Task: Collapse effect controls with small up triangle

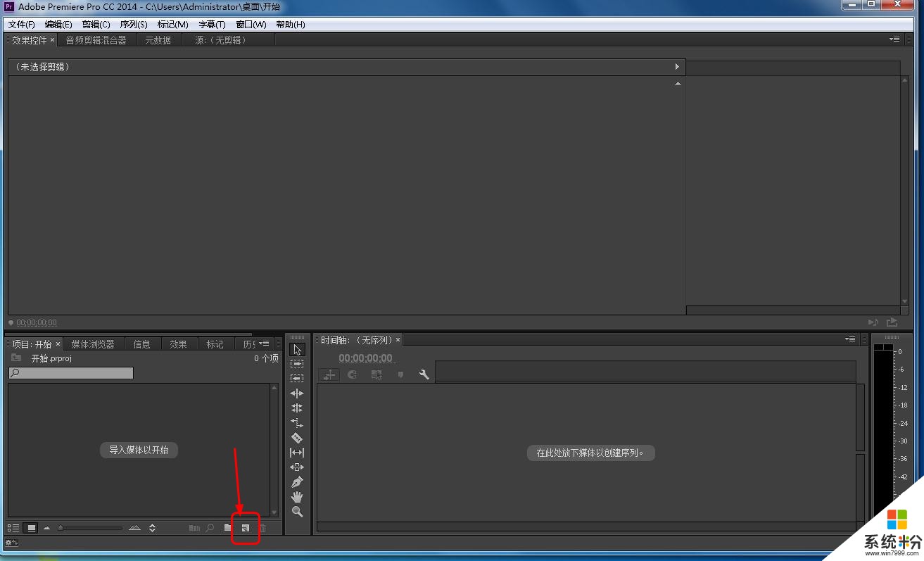Action: [678, 84]
